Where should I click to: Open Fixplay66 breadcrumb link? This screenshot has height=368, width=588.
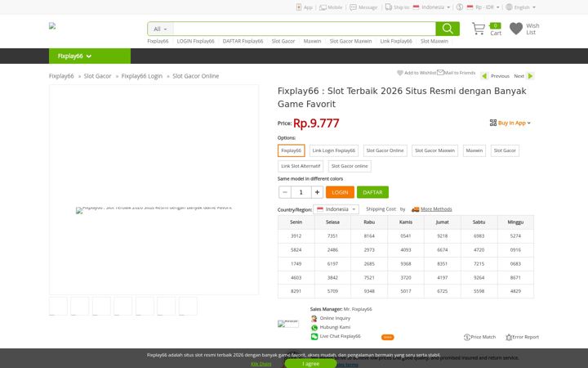coord(61,76)
